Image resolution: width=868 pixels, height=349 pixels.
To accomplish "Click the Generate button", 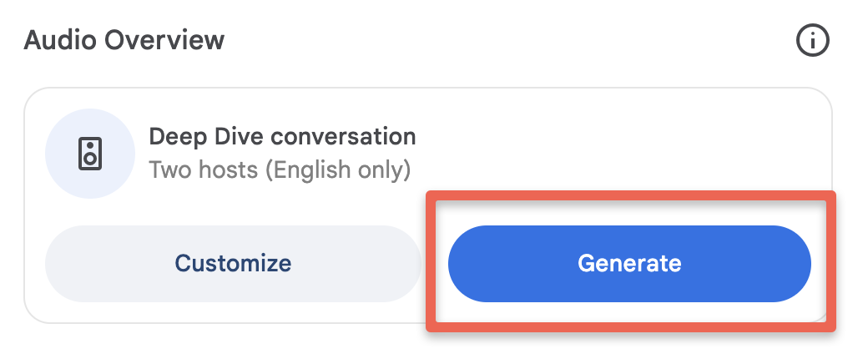I will coord(629,264).
